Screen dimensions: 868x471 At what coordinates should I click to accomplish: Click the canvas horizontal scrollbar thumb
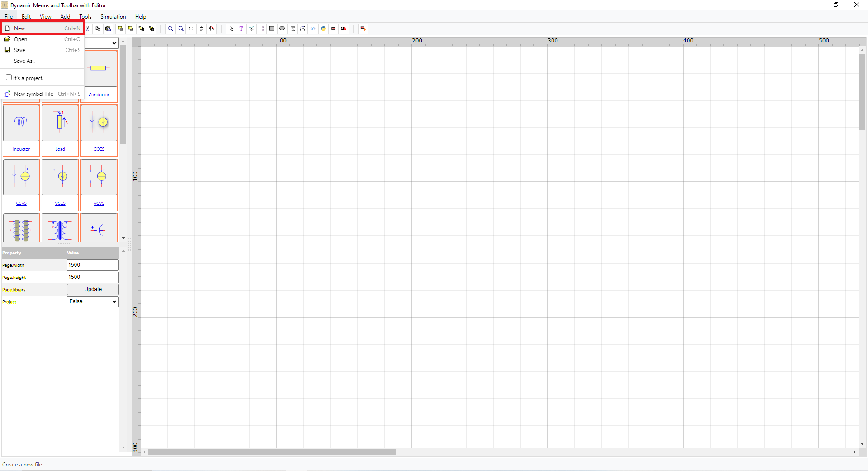[x=272, y=452]
